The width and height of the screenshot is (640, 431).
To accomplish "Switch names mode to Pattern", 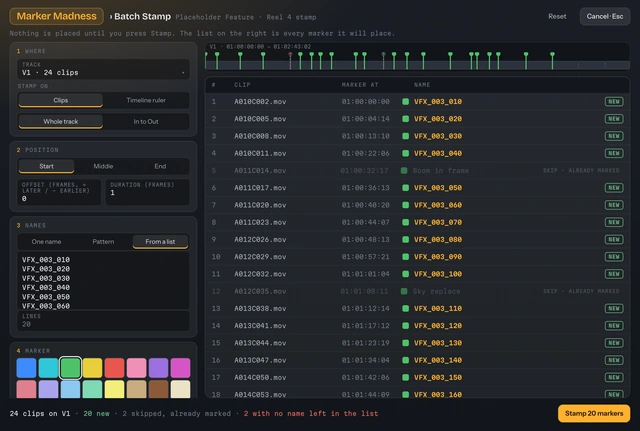I will [x=103, y=242].
